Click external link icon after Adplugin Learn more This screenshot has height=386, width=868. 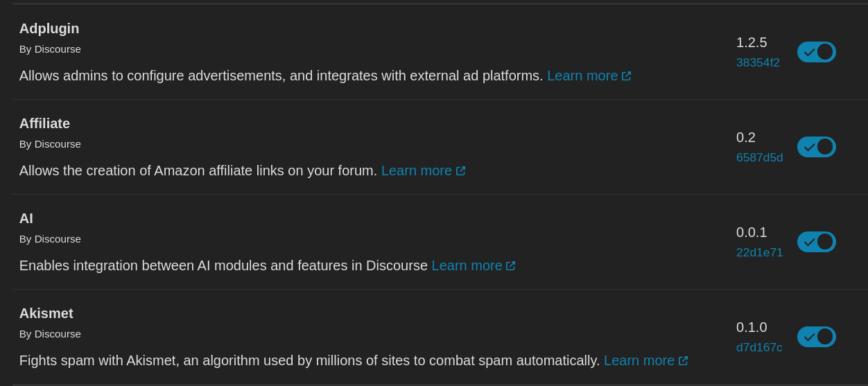[626, 76]
